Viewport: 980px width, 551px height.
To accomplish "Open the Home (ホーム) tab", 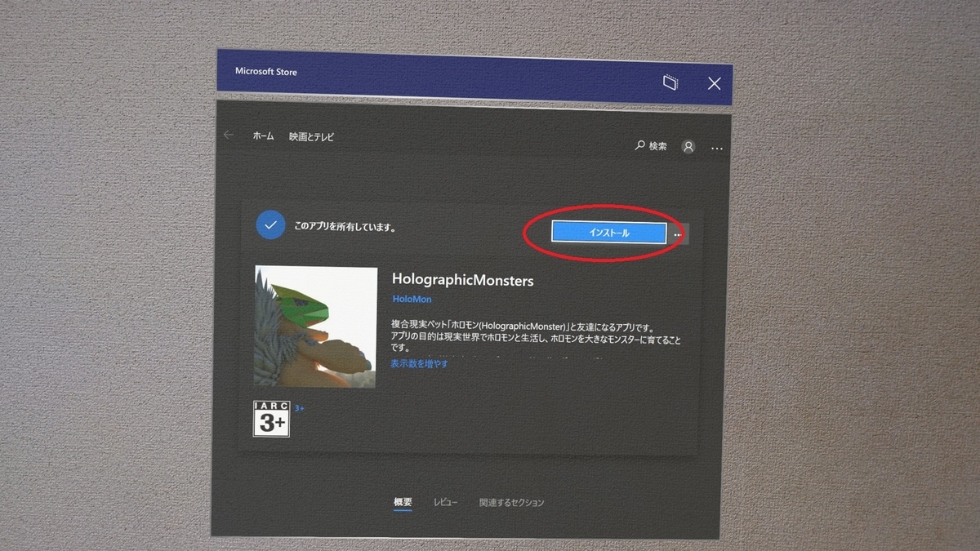I will tap(263, 137).
